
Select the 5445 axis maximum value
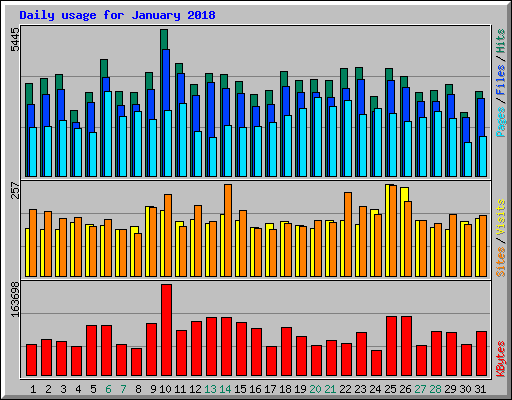pyautogui.click(x=15, y=40)
